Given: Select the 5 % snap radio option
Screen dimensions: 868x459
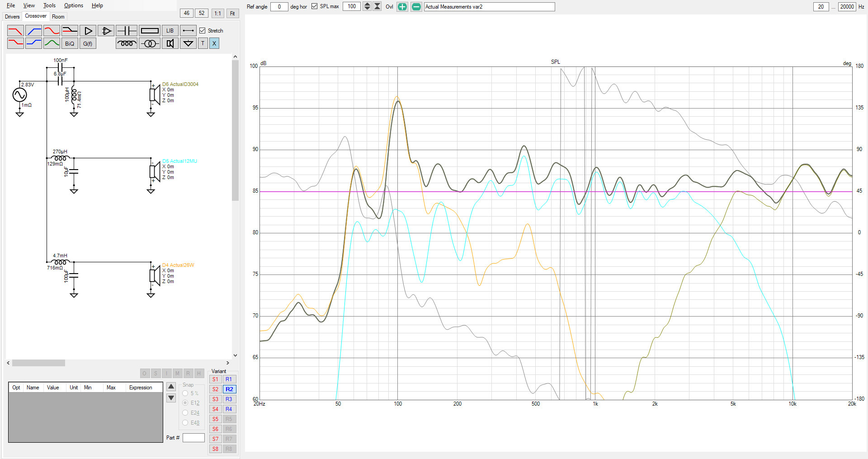Looking at the screenshot, I should coord(185,393).
